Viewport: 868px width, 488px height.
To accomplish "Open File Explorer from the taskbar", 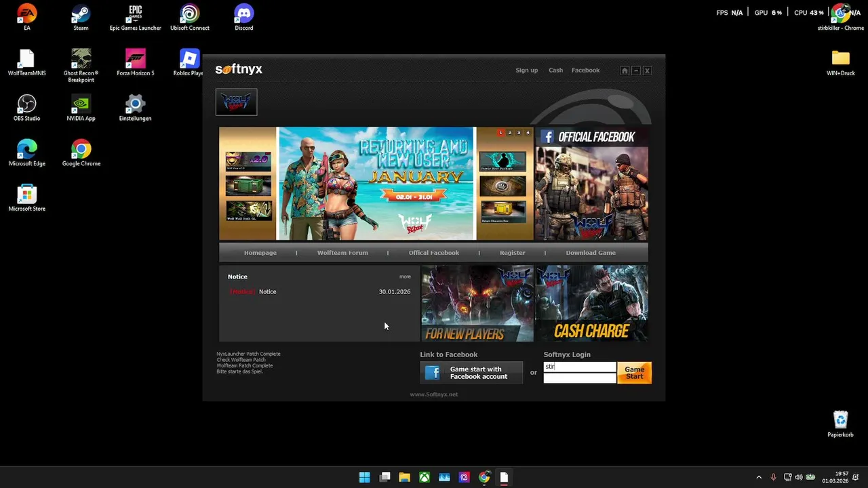I will click(x=404, y=477).
